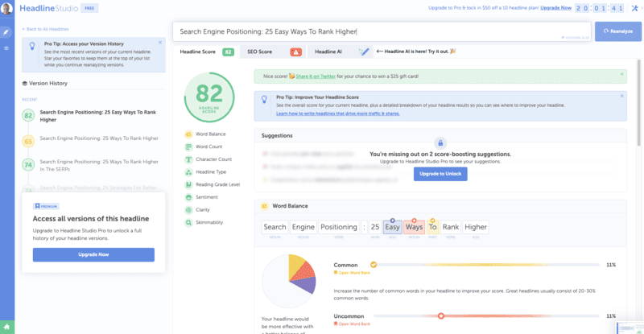Click the green 82 score badge in tab

tap(228, 52)
